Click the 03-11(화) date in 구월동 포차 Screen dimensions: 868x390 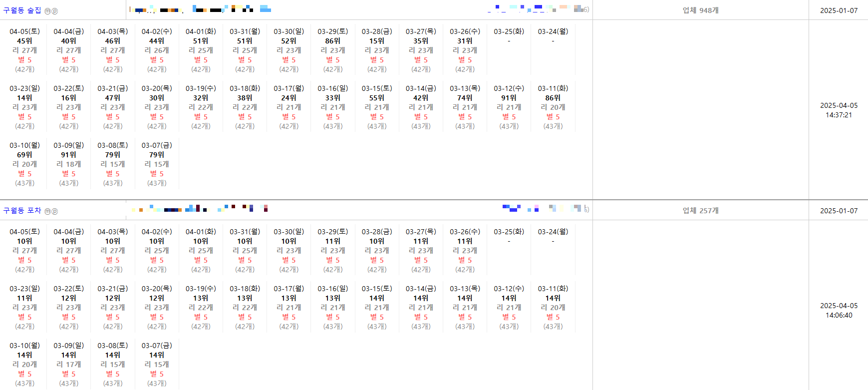553,289
